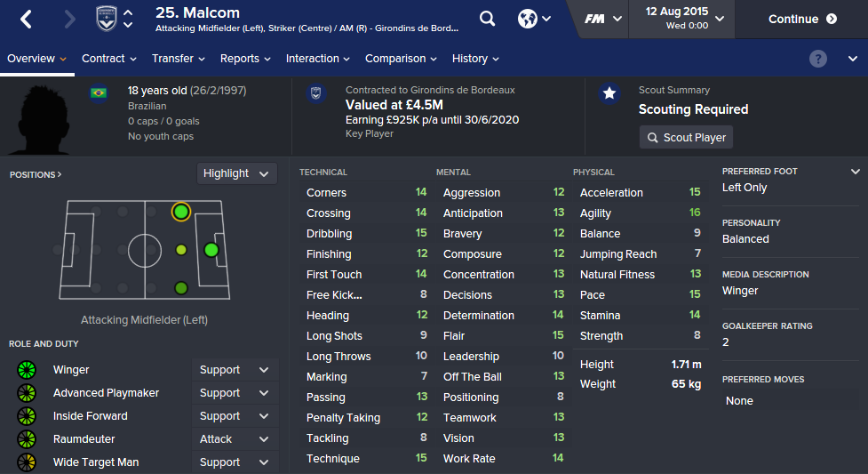Screen dimensions: 868x474
Task: Click the forward navigation arrow
Action: click(70, 19)
